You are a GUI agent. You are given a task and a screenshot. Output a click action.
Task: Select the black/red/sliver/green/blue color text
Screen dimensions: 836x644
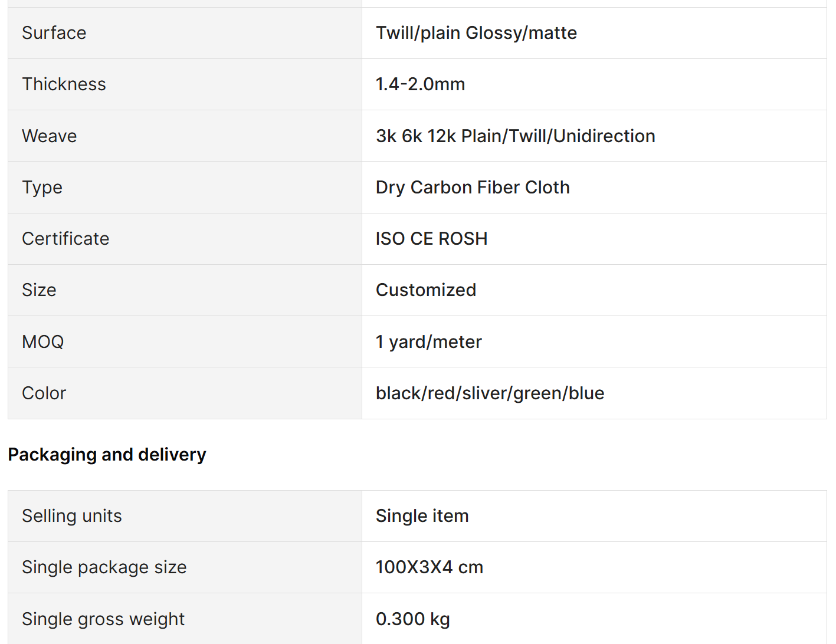(x=490, y=393)
